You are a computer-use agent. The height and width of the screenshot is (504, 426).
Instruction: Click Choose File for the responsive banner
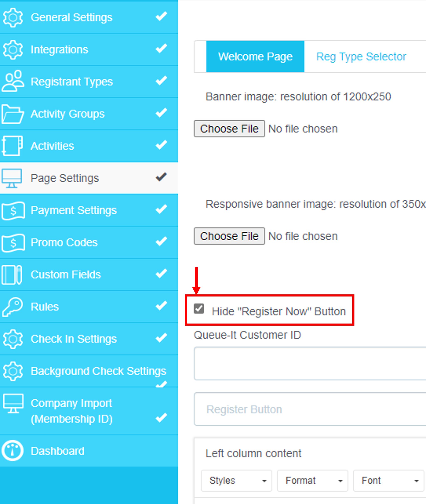(x=229, y=236)
